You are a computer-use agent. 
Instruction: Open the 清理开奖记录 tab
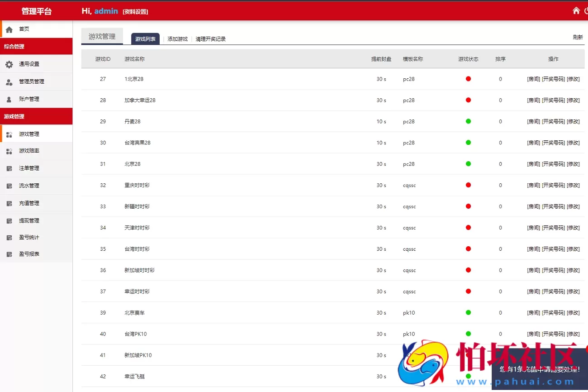point(210,39)
